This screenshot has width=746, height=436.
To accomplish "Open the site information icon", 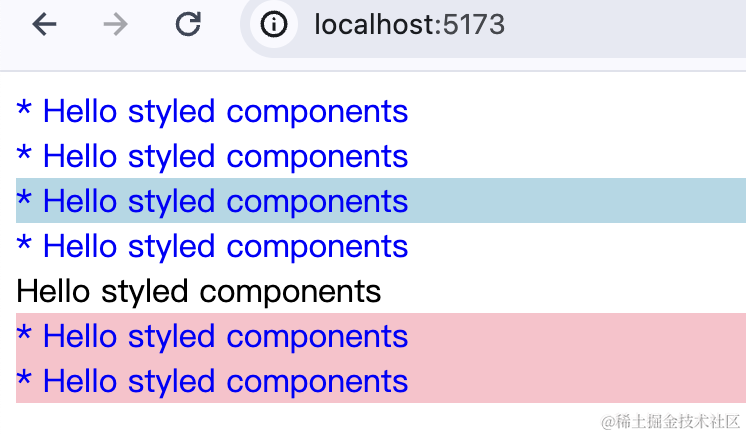I will [x=274, y=24].
